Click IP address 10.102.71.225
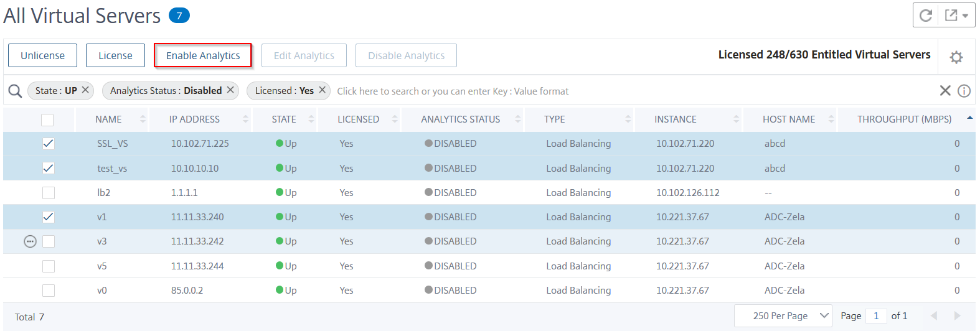This screenshot has height=331, width=980. click(200, 144)
